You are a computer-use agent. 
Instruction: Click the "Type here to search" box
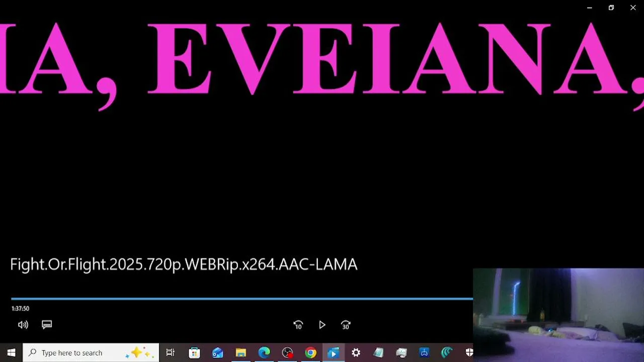91,353
